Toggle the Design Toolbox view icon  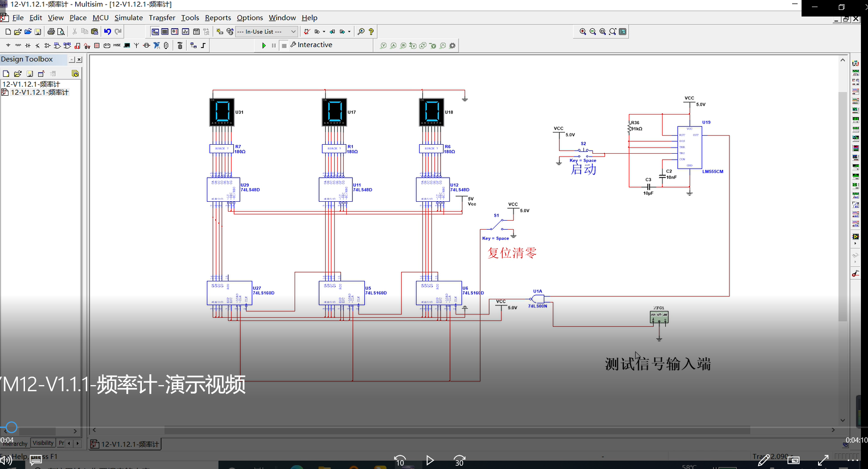pos(155,32)
